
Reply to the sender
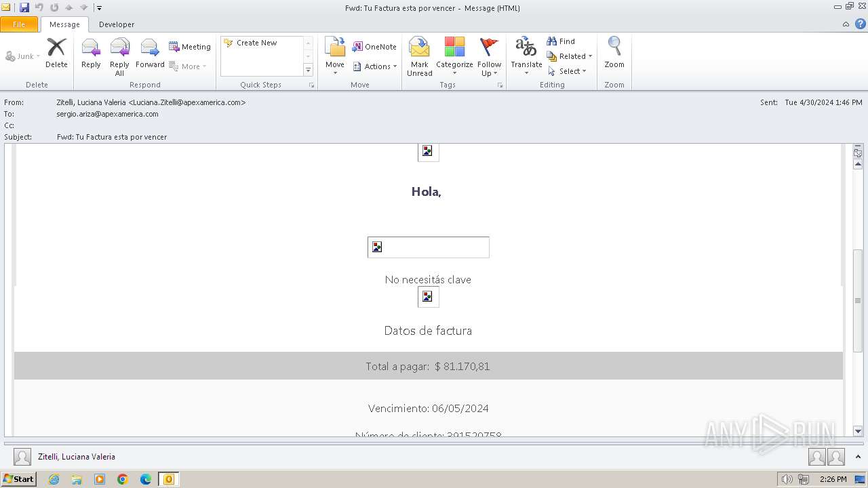click(x=91, y=53)
